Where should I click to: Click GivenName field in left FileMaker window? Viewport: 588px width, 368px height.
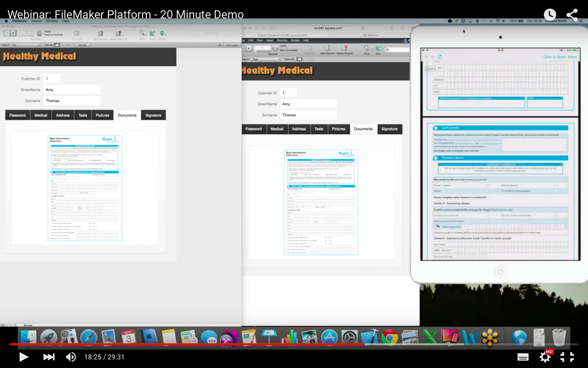[72, 90]
